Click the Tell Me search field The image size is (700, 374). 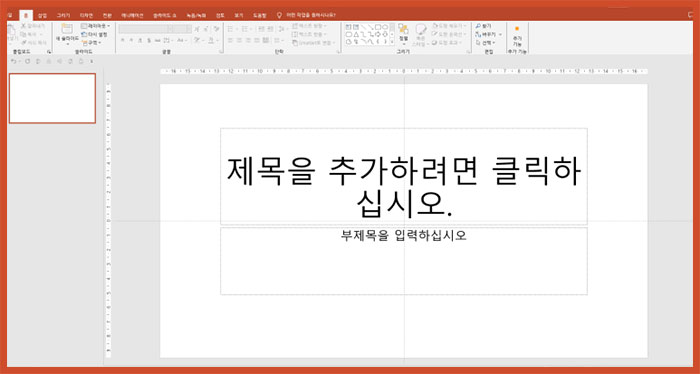tap(311, 15)
